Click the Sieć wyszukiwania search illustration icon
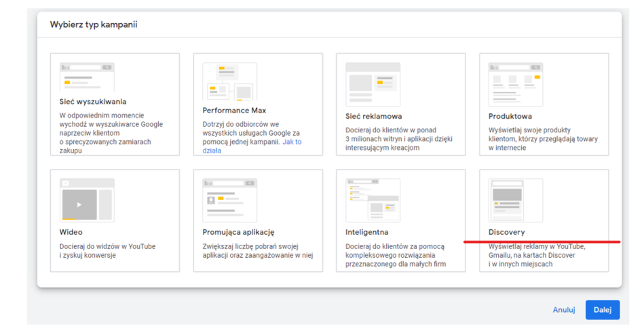 pos(87,77)
